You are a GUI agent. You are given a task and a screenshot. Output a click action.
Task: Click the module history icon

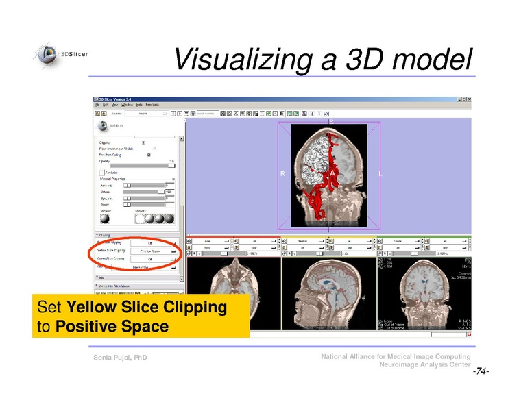click(x=186, y=114)
